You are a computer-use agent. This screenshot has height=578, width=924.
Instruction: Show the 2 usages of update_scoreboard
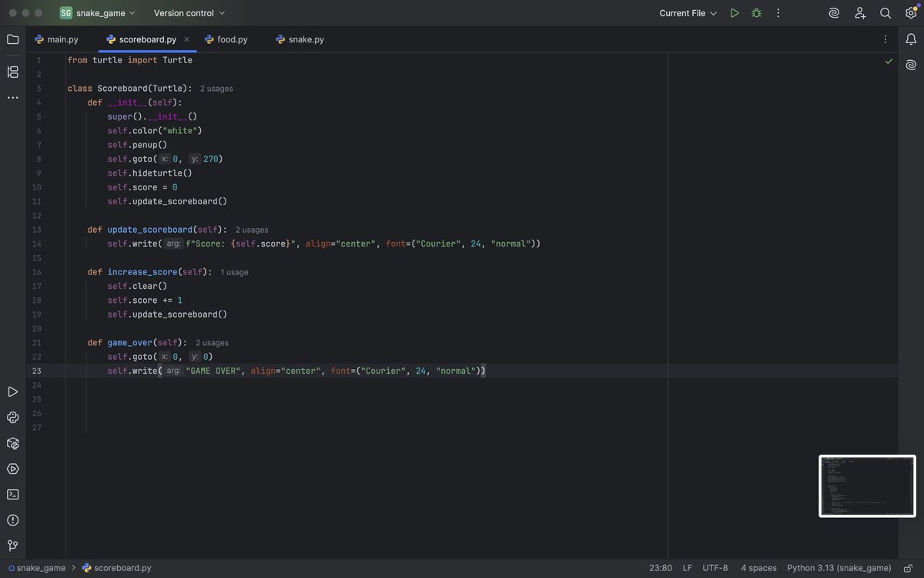(x=252, y=230)
